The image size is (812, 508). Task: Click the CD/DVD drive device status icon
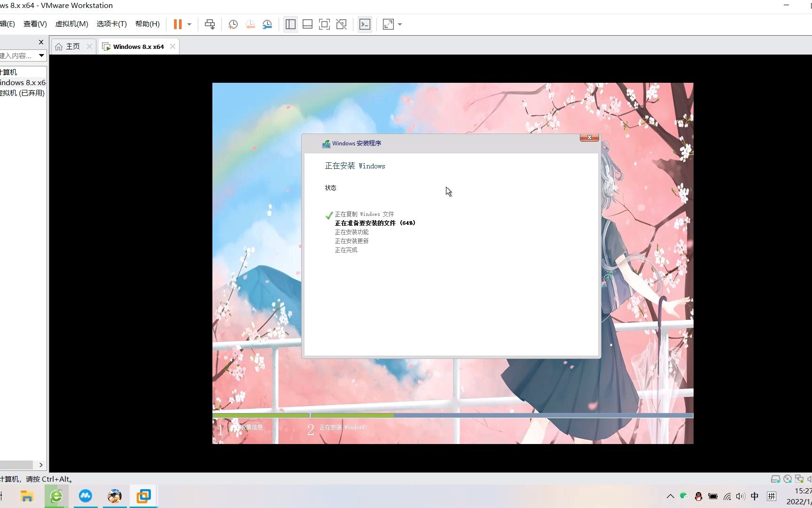click(x=788, y=479)
